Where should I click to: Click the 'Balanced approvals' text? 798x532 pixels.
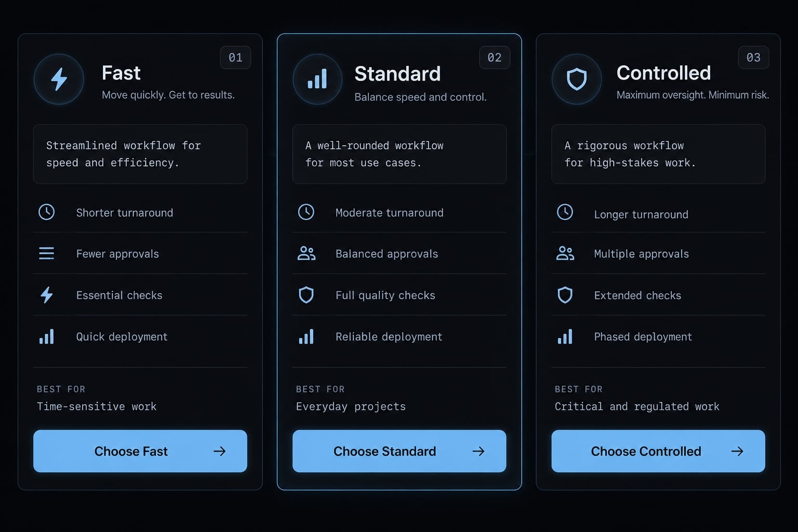click(387, 254)
